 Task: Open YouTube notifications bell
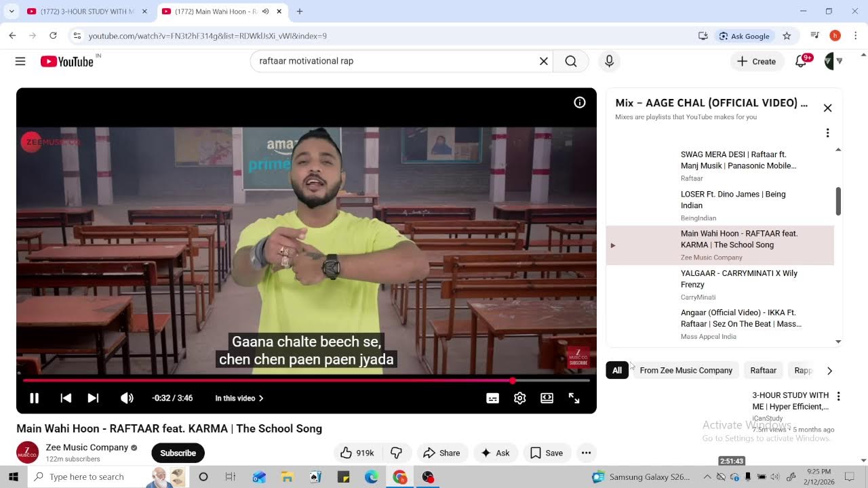[x=802, y=61]
